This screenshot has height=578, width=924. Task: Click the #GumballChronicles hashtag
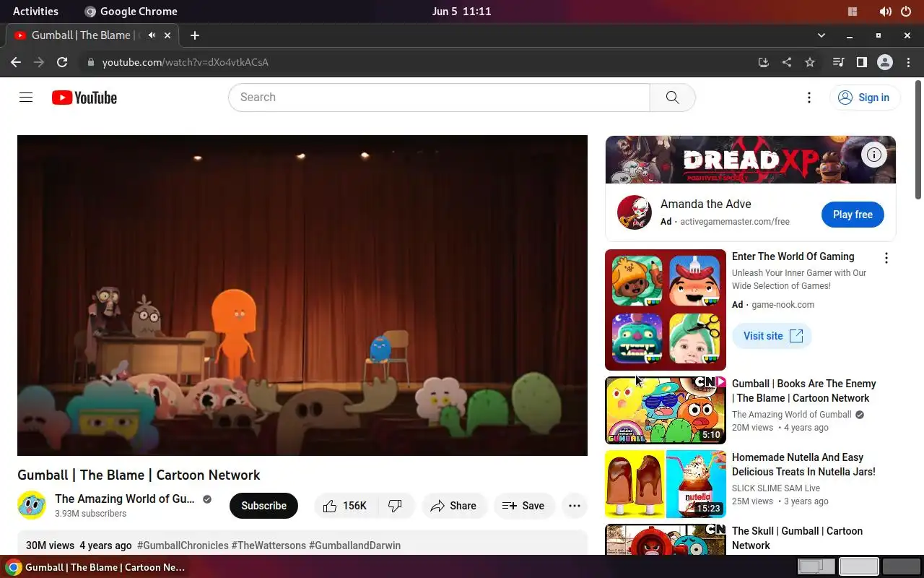click(183, 545)
